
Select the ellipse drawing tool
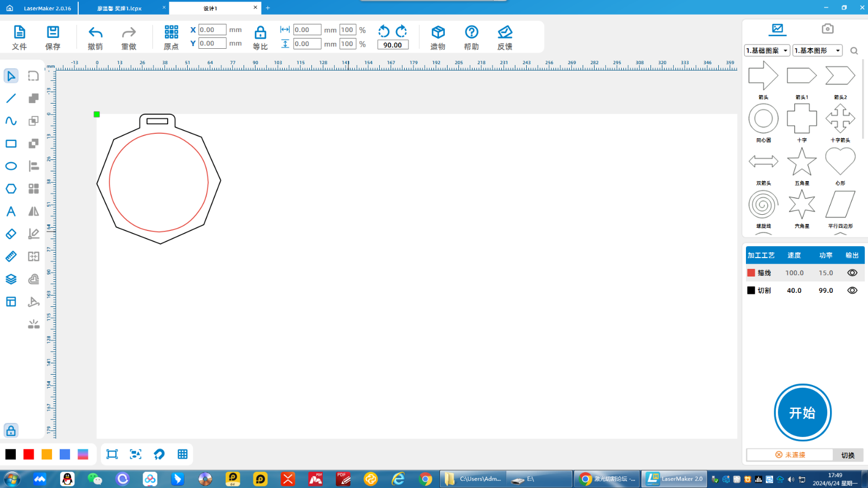pyautogui.click(x=11, y=166)
